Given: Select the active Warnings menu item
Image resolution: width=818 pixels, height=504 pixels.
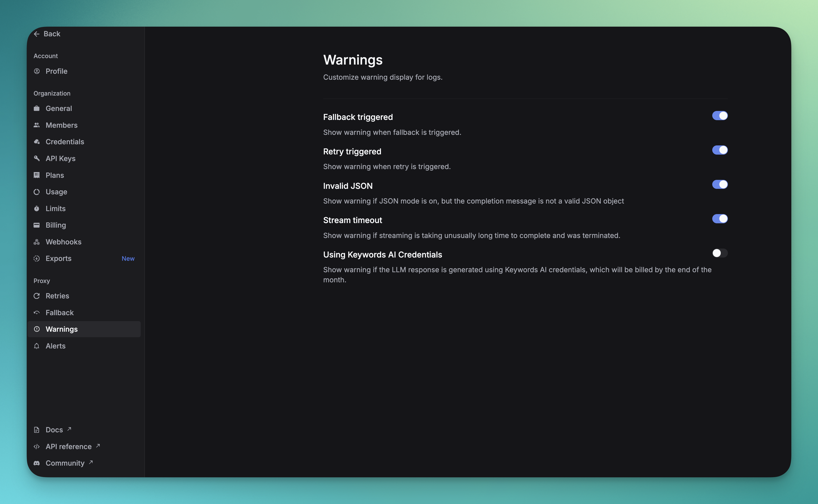Looking at the screenshot, I should pos(84,329).
